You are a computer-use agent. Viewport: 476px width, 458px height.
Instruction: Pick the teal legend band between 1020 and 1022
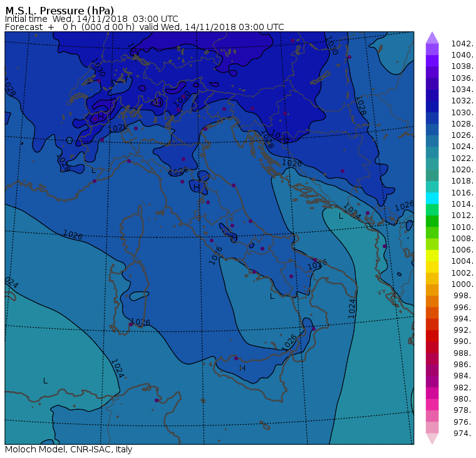pyautogui.click(x=432, y=164)
